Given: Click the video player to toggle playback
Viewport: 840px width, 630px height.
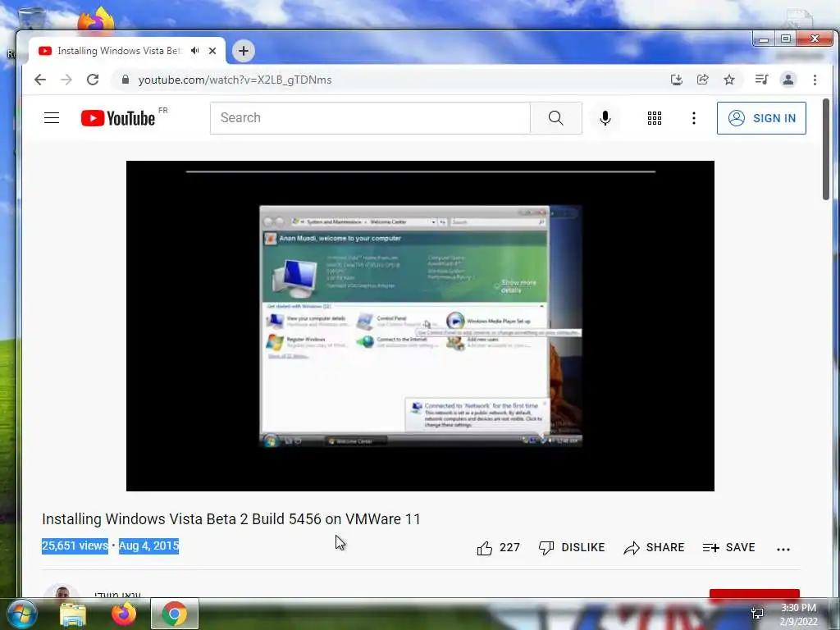Looking at the screenshot, I should [x=420, y=326].
